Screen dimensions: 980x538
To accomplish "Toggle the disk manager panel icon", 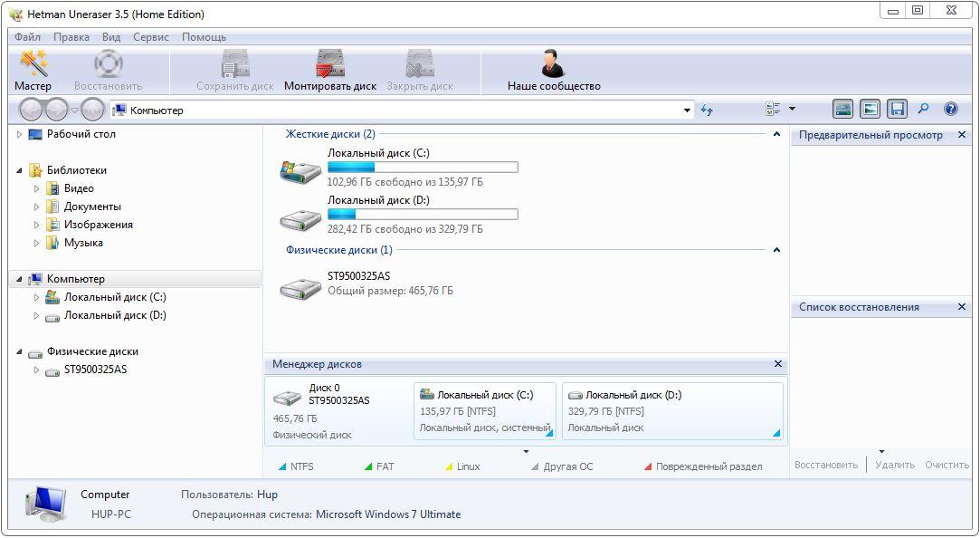I will click(843, 109).
